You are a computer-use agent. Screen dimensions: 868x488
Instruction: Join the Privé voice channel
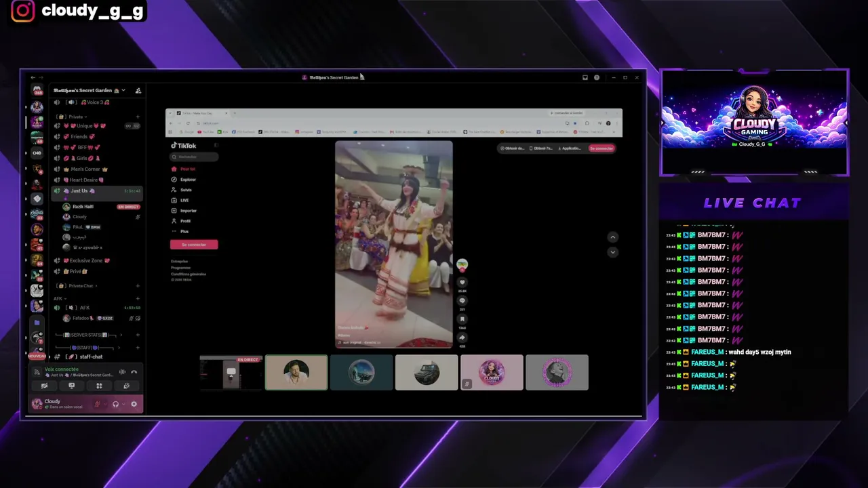click(98, 271)
